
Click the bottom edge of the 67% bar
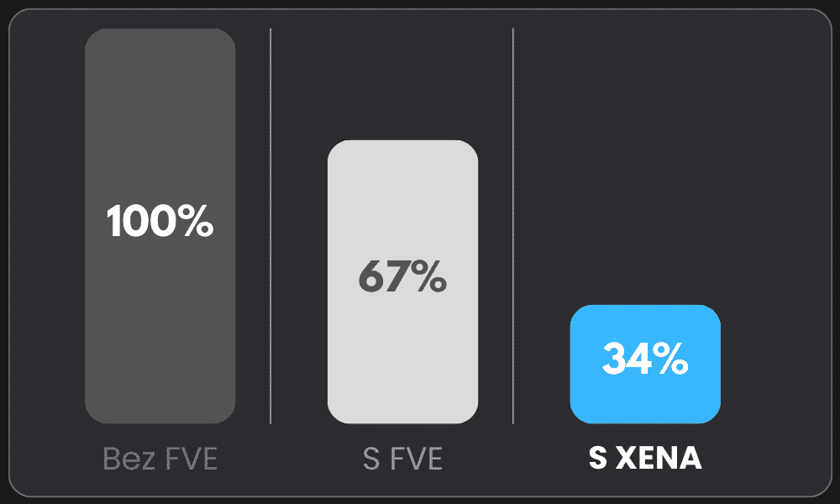tap(402, 421)
